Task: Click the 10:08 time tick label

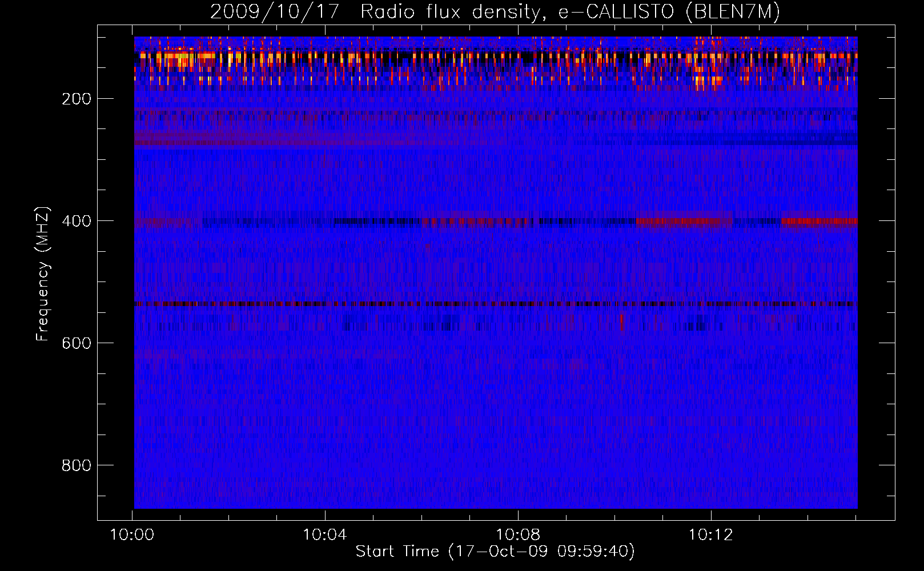Action: point(518,535)
